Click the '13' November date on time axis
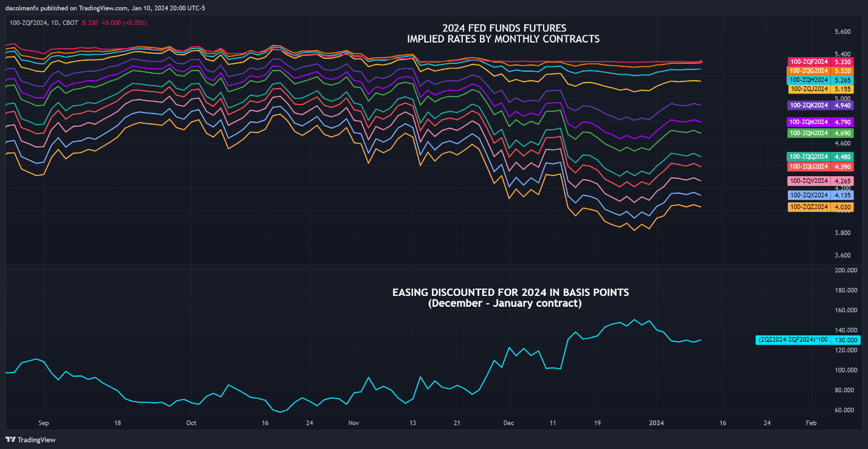This screenshot has height=449, width=868. click(x=413, y=422)
